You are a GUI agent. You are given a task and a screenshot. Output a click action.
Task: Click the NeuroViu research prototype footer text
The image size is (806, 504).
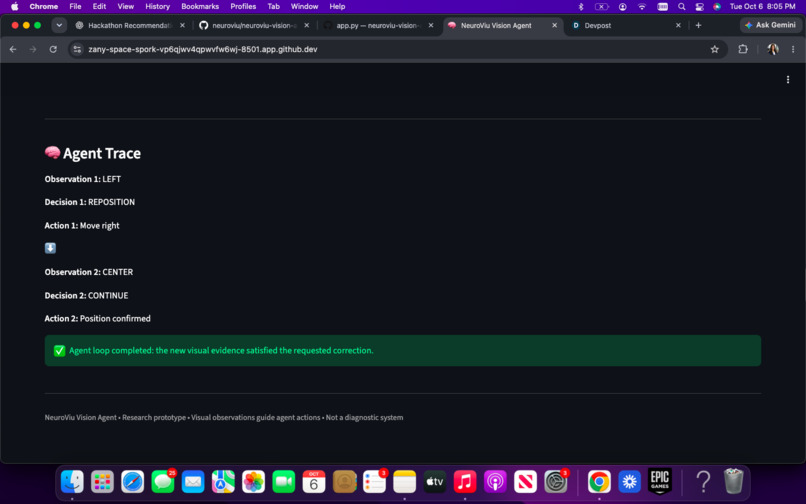[x=224, y=417]
